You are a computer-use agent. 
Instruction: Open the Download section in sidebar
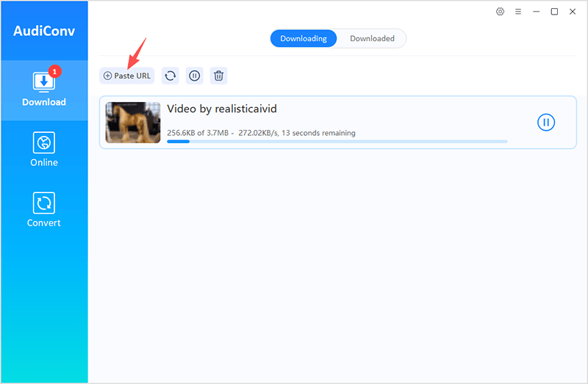coord(44,90)
